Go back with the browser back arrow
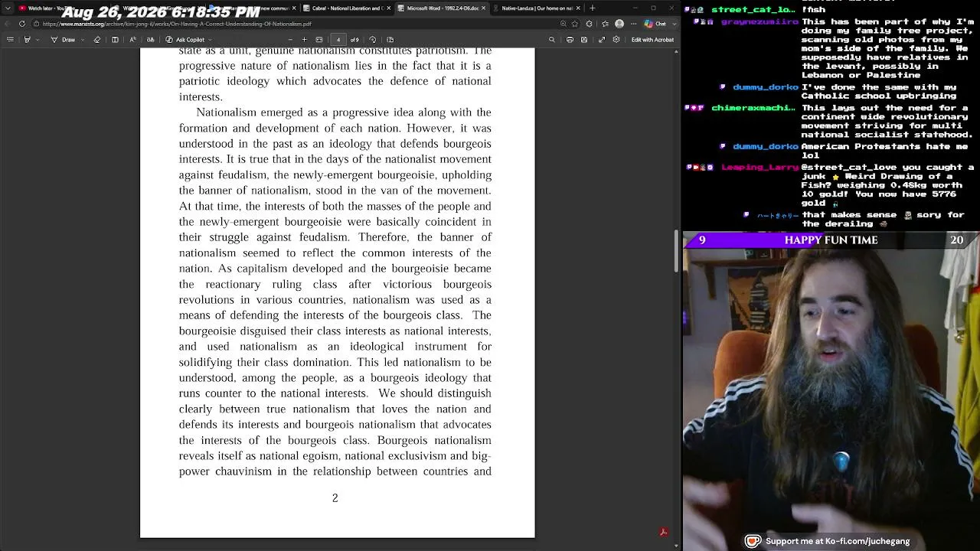This screenshot has width=980, height=551. (x=7, y=24)
